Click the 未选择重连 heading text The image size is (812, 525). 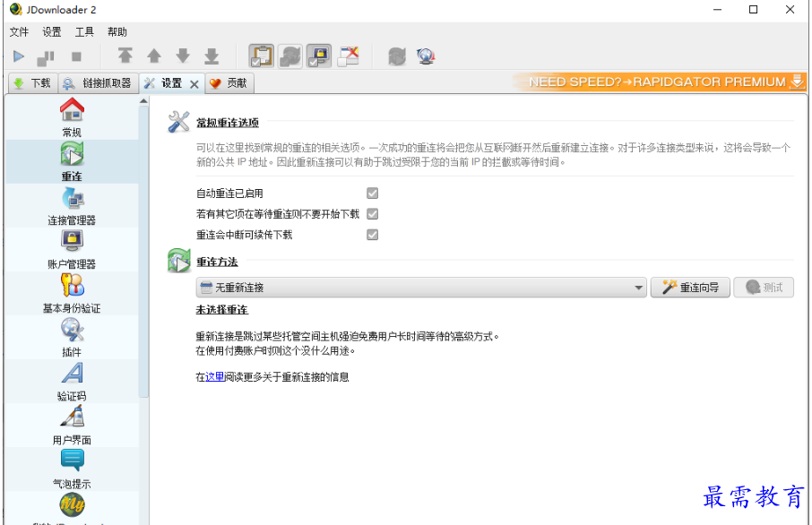point(221,310)
